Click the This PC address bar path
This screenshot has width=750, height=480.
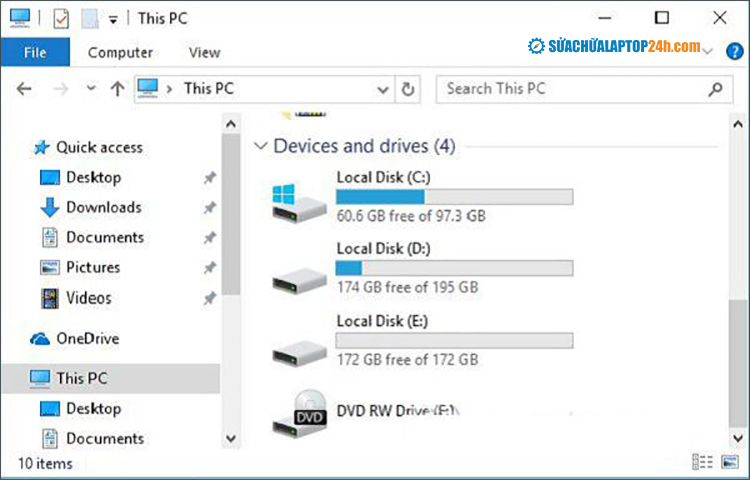coord(209,88)
